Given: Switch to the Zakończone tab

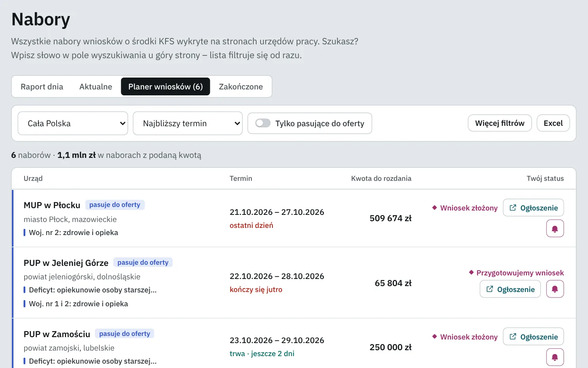Looking at the screenshot, I should (241, 87).
